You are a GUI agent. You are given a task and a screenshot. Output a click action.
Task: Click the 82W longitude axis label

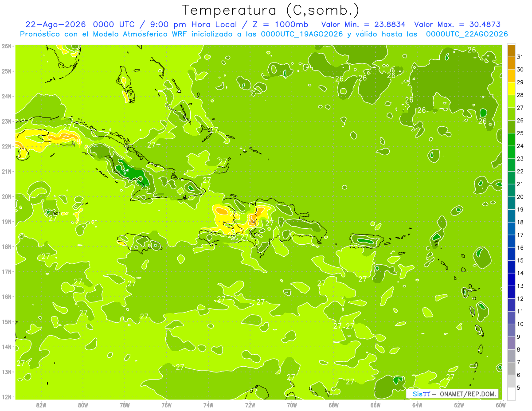point(41,405)
